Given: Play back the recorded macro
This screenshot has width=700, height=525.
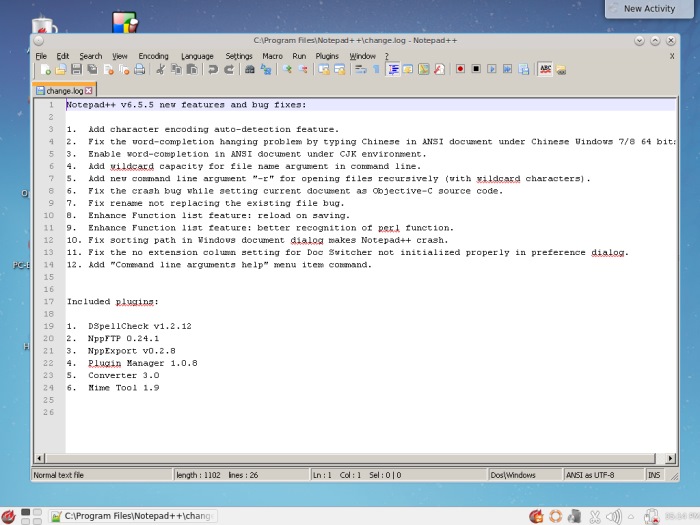Looking at the screenshot, I should [x=492, y=69].
